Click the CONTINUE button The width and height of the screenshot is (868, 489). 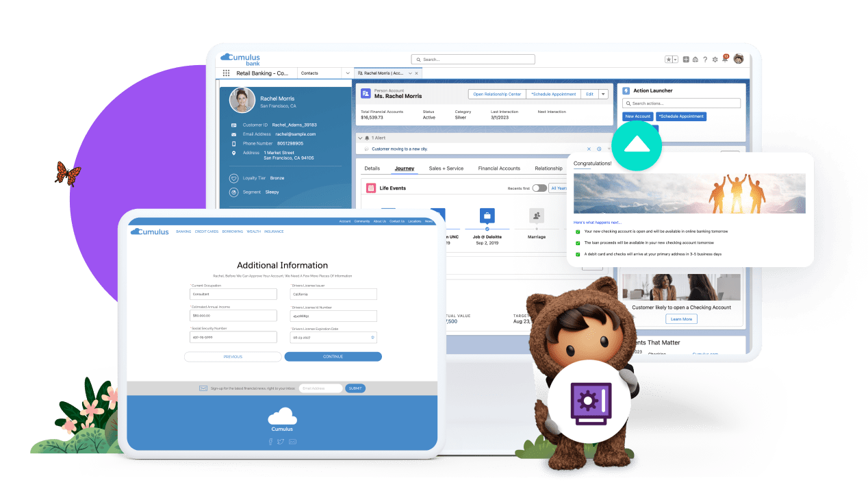tap(333, 357)
